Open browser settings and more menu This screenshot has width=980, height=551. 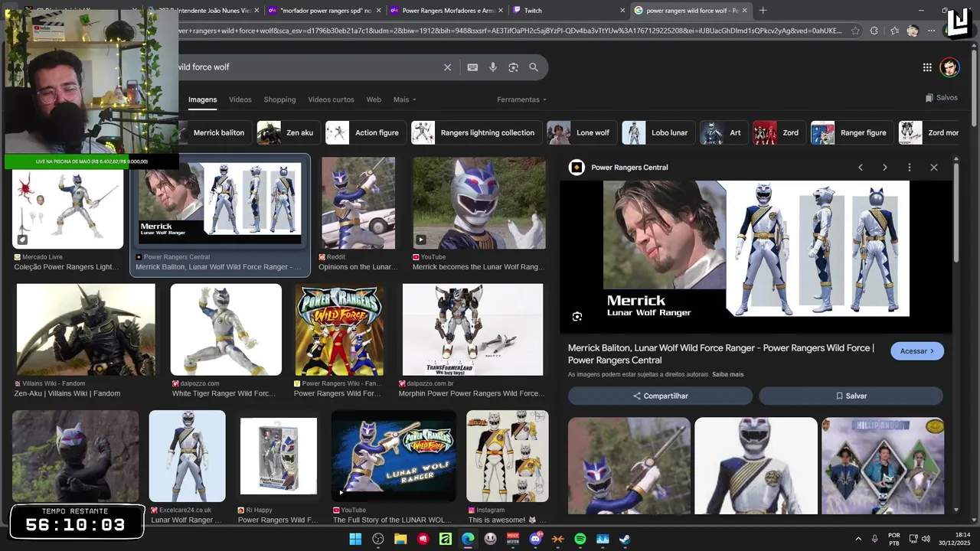tap(931, 31)
